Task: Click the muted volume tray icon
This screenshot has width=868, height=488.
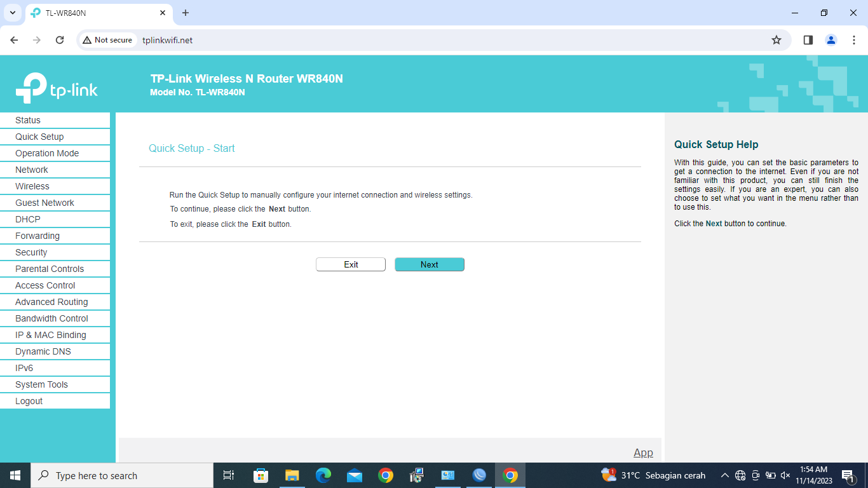Action: click(x=785, y=475)
